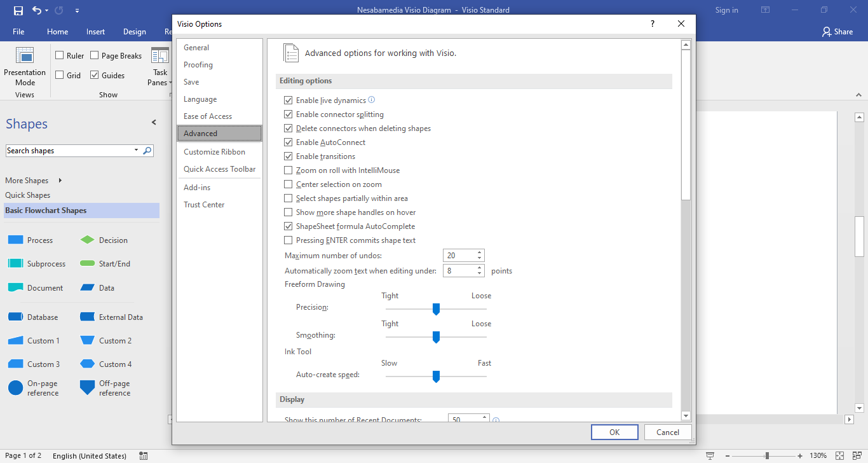Screen dimensions: 868x463
Task: Click the help question mark in Visio Options
Action: 652,24
